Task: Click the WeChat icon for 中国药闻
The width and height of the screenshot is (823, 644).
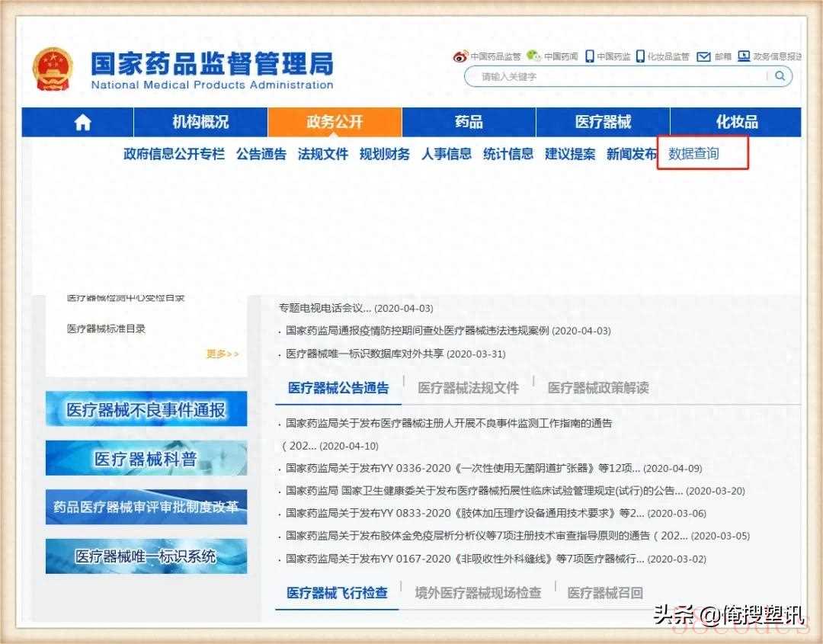Action: pyautogui.click(x=533, y=56)
